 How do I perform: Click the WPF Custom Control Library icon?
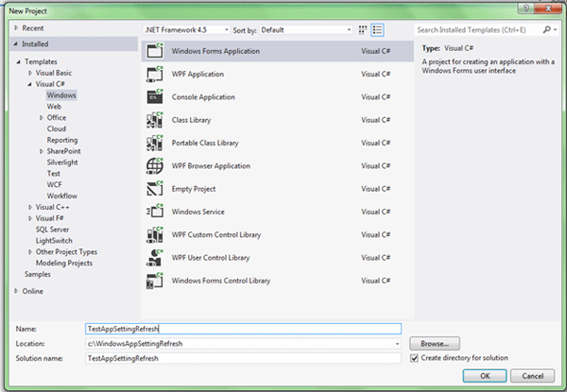click(155, 234)
